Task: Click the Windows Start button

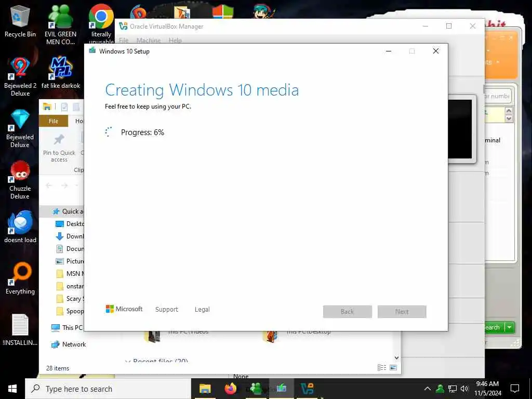Action: 12,389
